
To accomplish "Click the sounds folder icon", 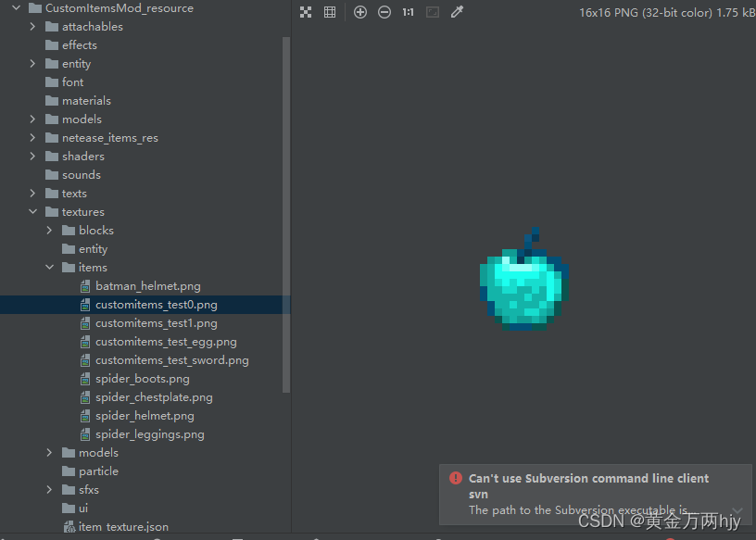I will pyautogui.click(x=52, y=175).
